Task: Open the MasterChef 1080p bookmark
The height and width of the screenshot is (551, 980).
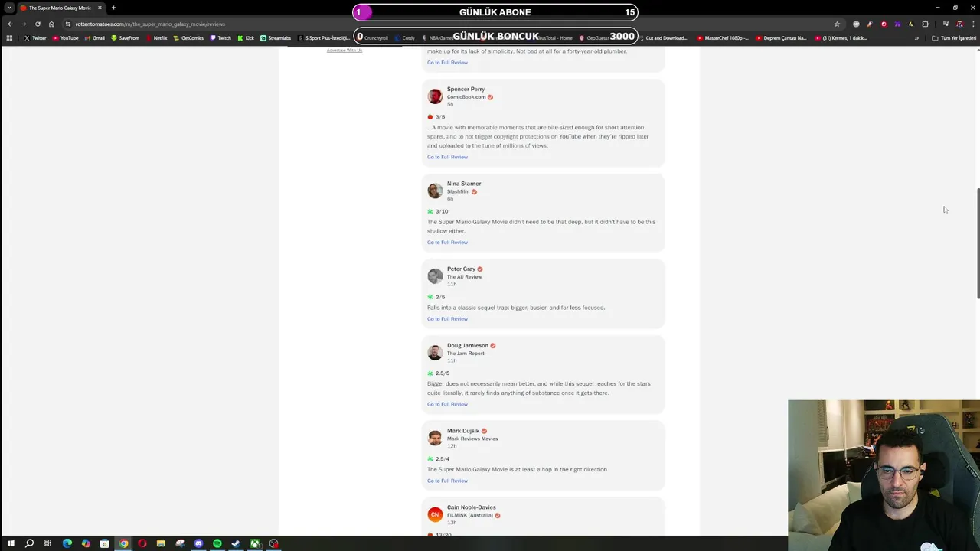Action: 723,37
